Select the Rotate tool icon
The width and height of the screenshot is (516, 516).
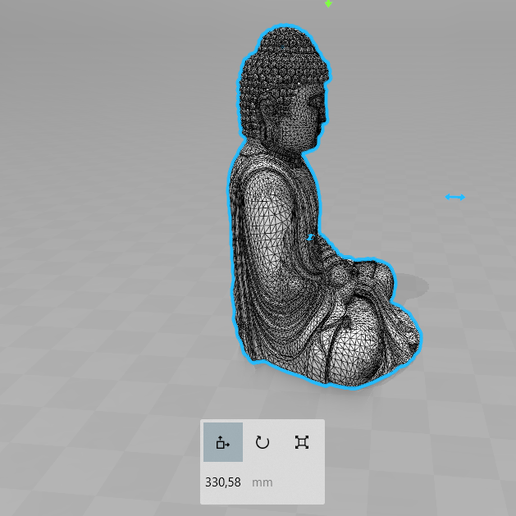[x=262, y=442]
